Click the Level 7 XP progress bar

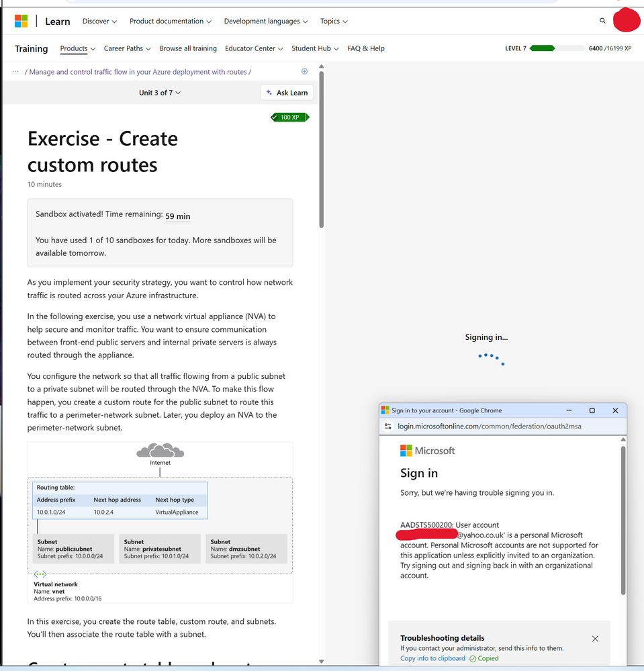[557, 48]
